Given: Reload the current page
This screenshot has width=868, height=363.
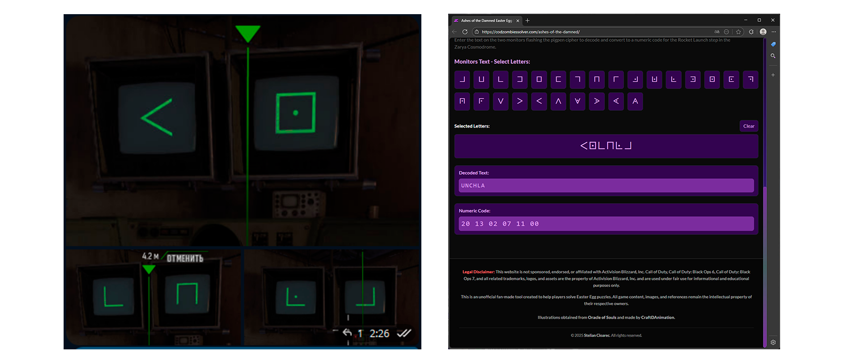Looking at the screenshot, I should pyautogui.click(x=465, y=32).
